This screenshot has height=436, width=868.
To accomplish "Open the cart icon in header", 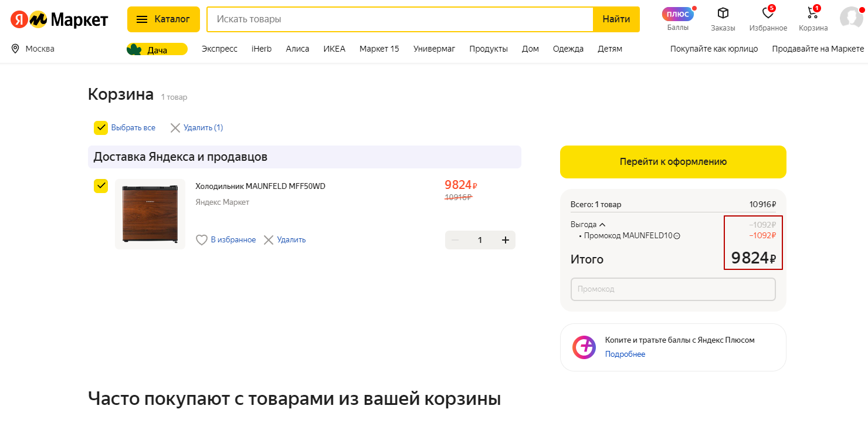I will pyautogui.click(x=813, y=13).
